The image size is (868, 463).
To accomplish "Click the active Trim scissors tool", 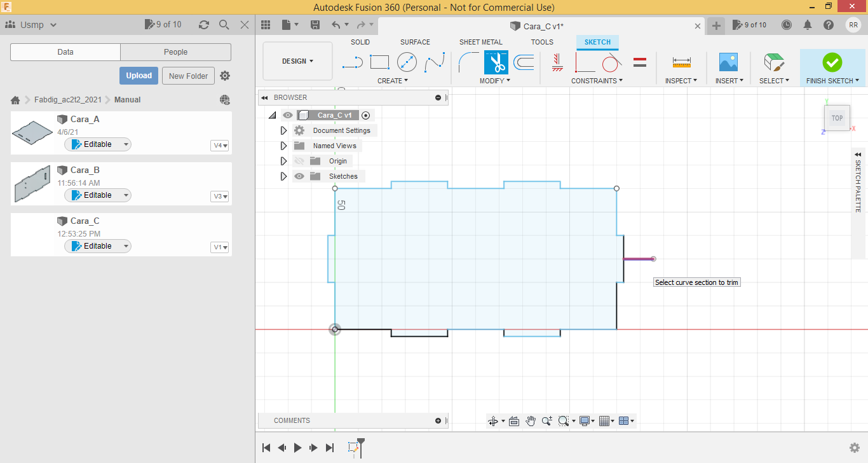I will pyautogui.click(x=496, y=62).
